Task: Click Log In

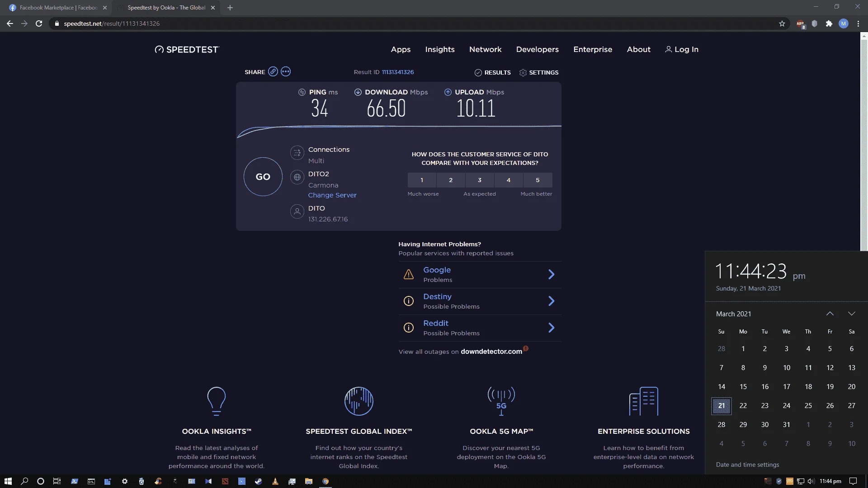Action: (682, 49)
